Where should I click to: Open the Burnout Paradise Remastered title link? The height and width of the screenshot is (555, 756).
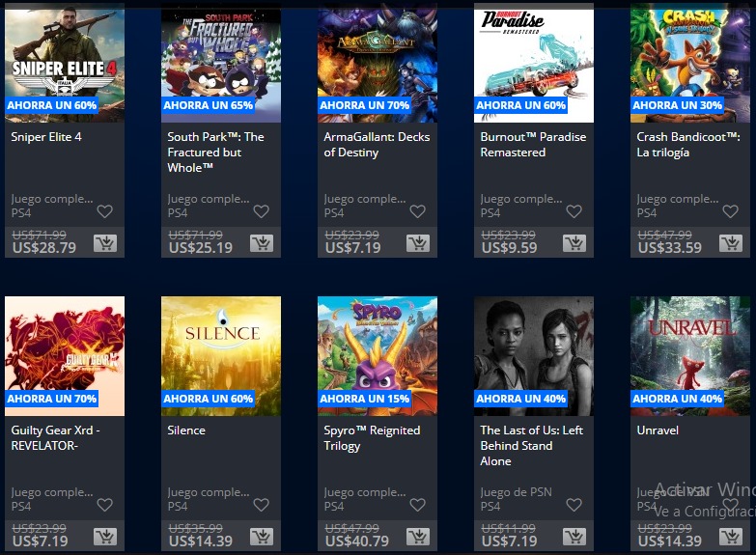click(533, 145)
